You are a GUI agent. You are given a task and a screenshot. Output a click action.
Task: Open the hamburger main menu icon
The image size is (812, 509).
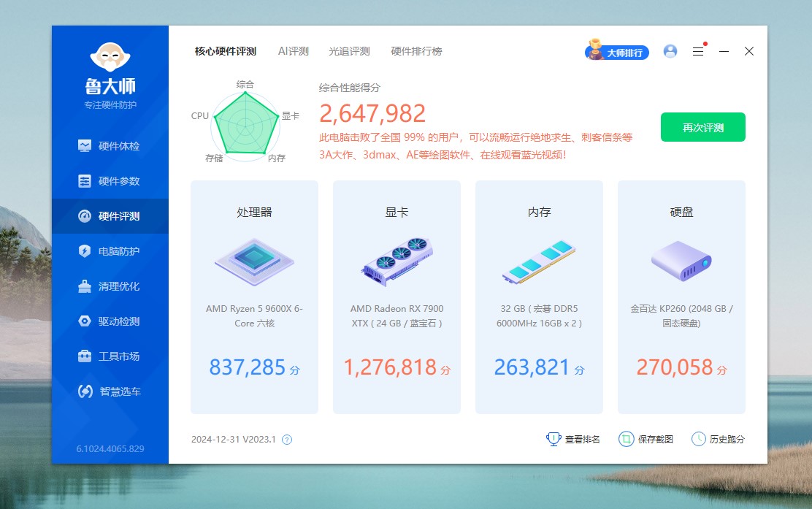click(x=698, y=52)
